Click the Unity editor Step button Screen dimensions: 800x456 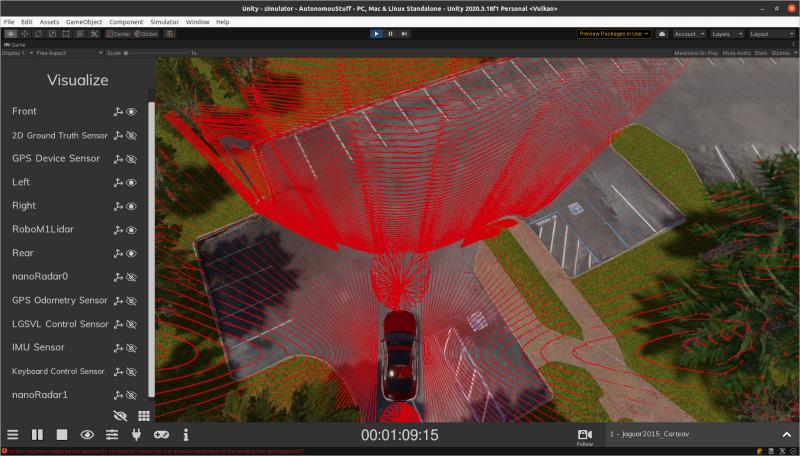click(x=404, y=34)
